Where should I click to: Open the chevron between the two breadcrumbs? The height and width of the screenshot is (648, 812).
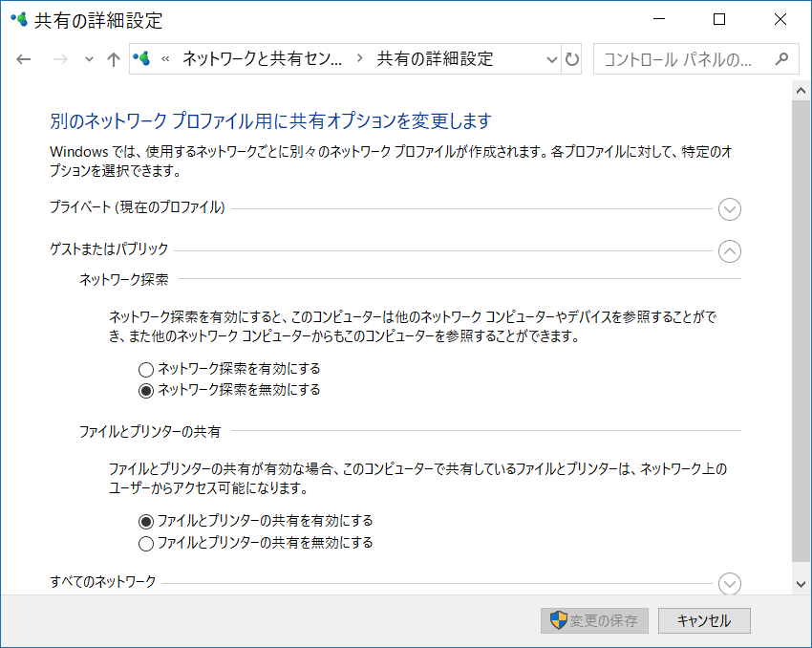click(359, 58)
